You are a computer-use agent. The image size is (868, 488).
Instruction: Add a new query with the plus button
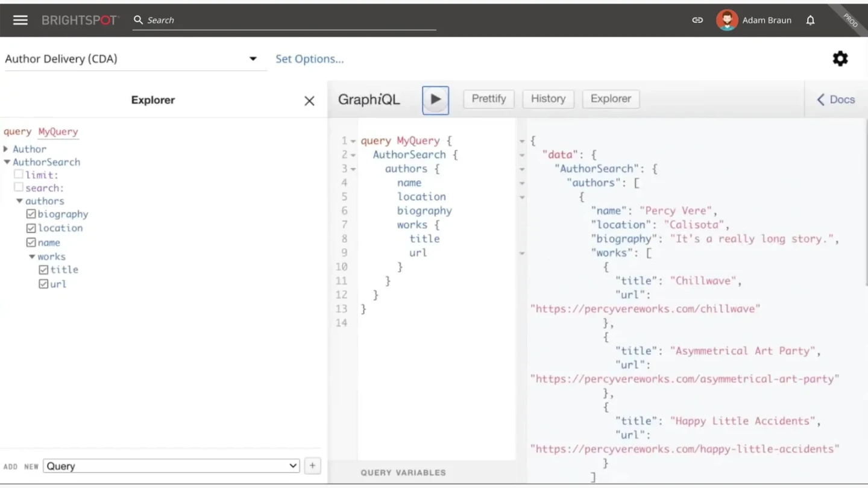tap(312, 466)
